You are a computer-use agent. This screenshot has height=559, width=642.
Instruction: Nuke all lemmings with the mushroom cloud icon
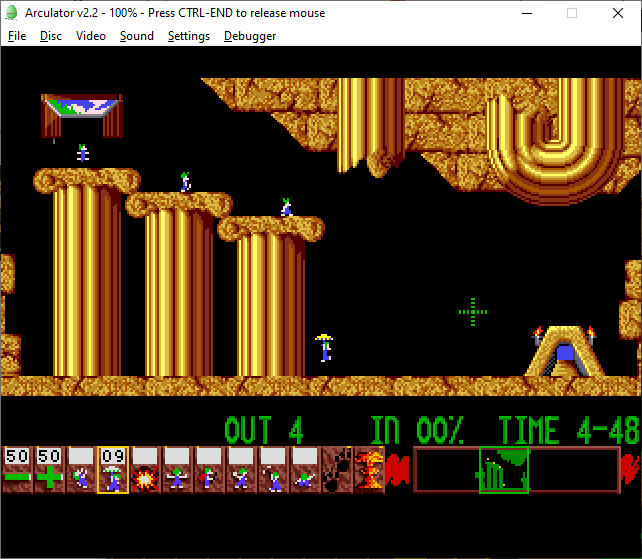coord(369,470)
